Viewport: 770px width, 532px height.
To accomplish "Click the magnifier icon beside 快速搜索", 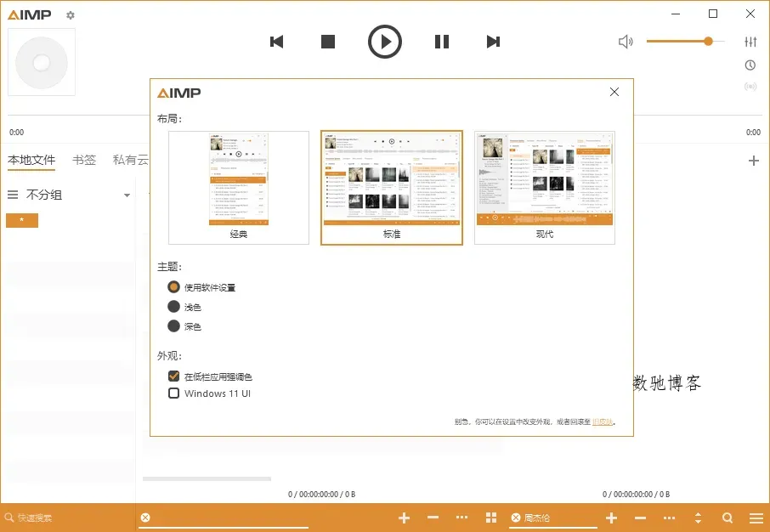I will click(8, 518).
